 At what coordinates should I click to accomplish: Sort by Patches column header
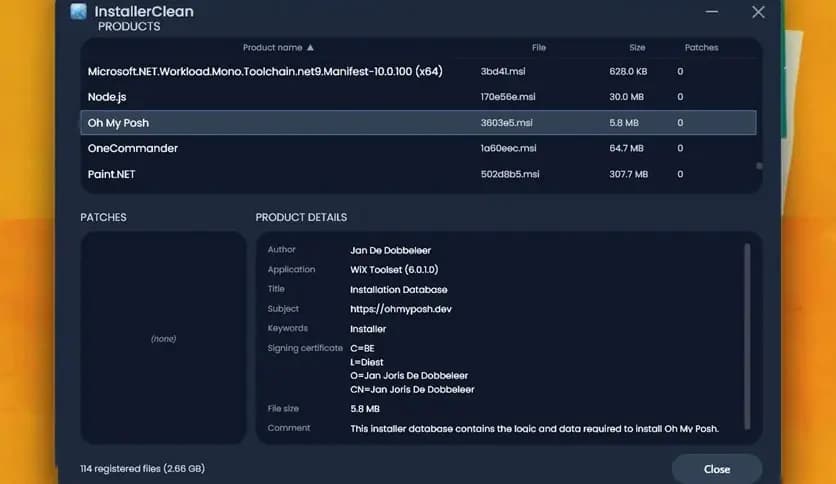pyautogui.click(x=701, y=47)
